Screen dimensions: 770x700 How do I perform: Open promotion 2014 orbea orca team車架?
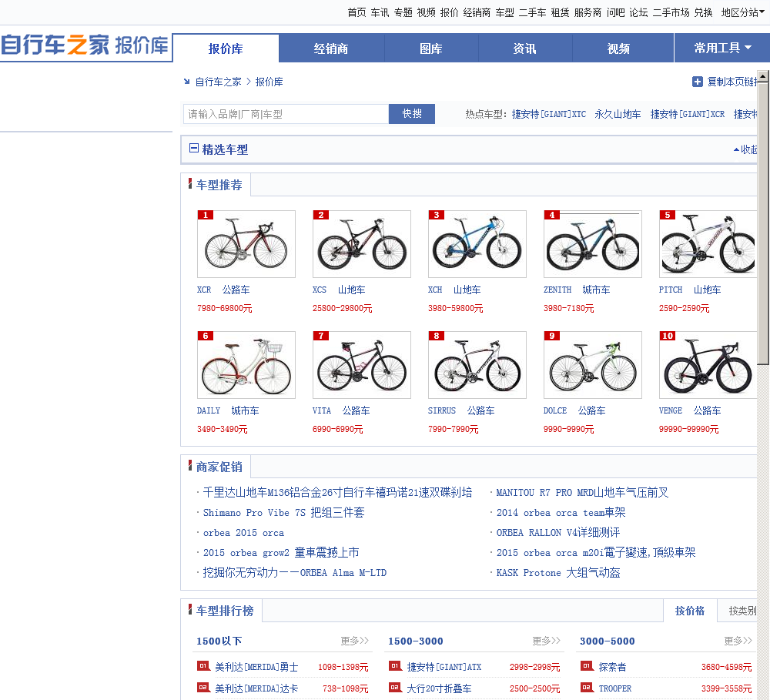coord(561,512)
